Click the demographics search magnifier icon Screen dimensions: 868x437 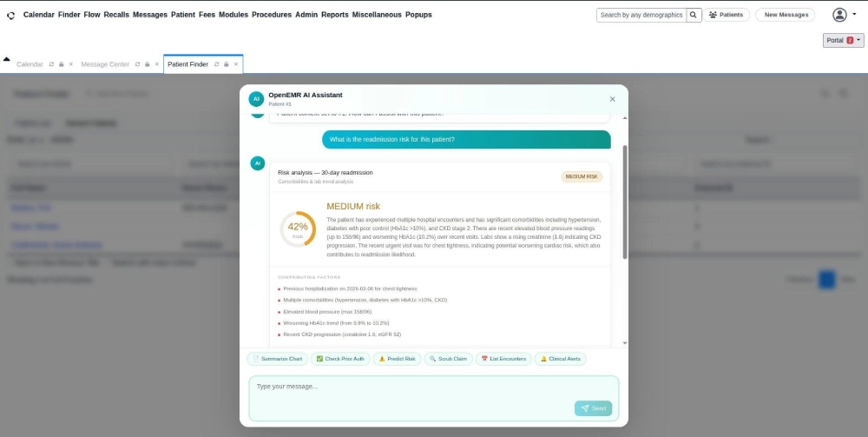pyautogui.click(x=694, y=15)
